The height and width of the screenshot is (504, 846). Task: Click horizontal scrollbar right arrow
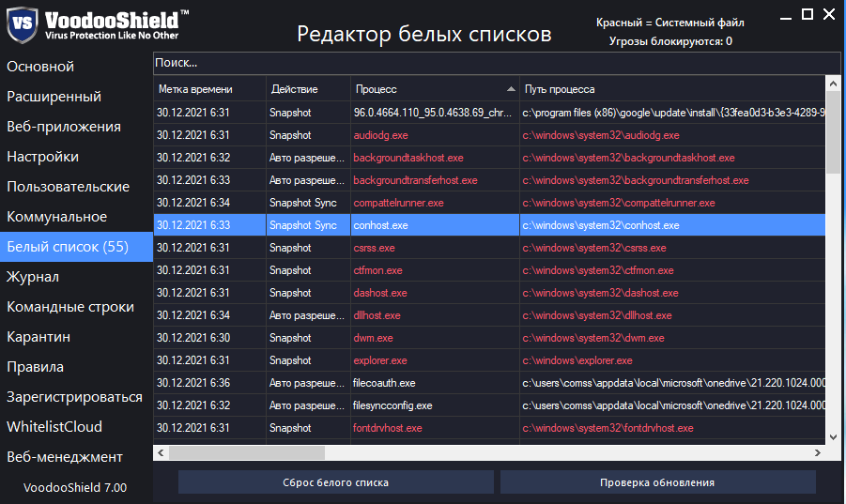(x=818, y=452)
